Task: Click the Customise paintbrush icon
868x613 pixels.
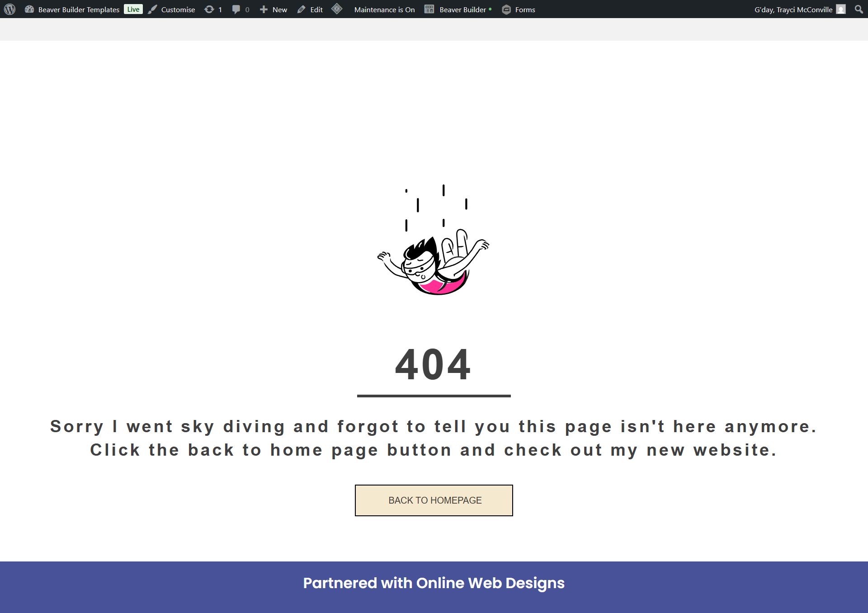Action: tap(153, 9)
